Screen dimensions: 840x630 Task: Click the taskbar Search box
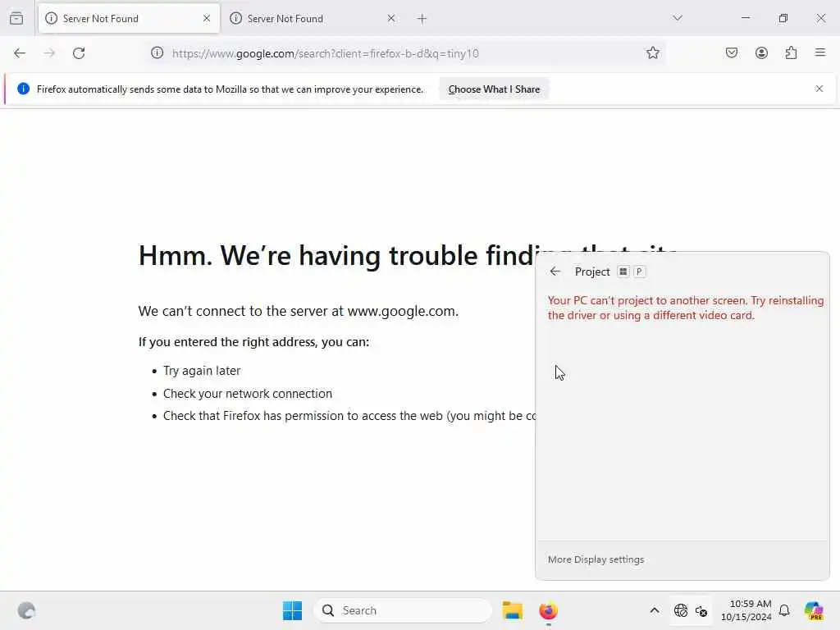403,610
